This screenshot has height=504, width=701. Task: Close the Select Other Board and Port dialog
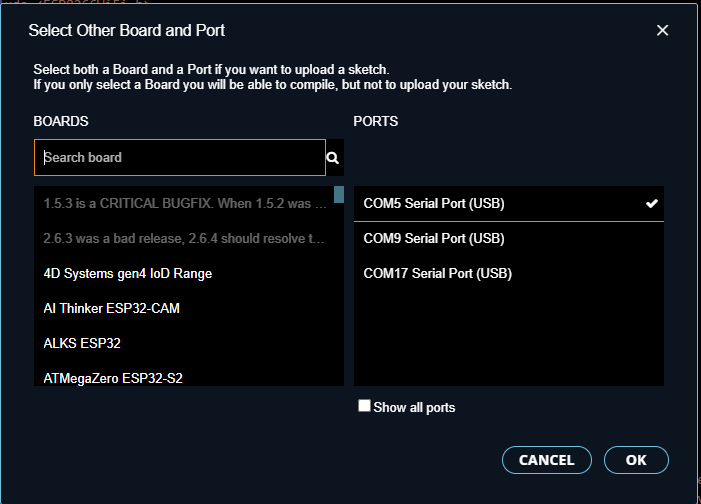[662, 30]
